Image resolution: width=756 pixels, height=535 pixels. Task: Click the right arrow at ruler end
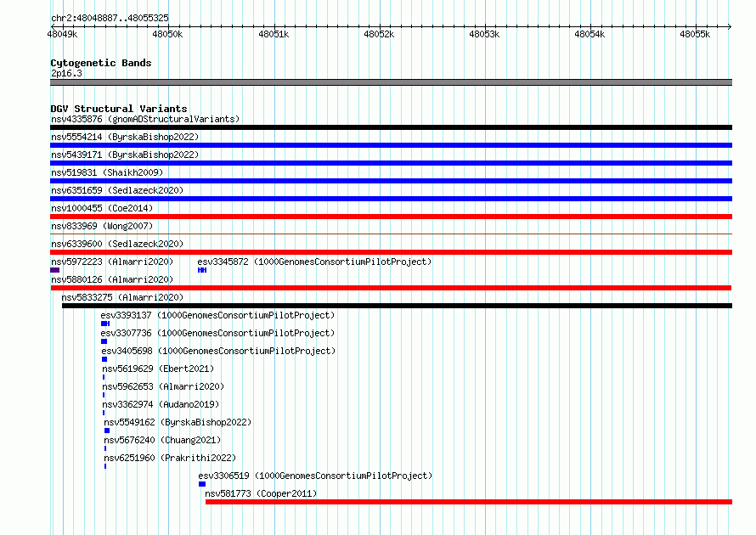(730, 26)
